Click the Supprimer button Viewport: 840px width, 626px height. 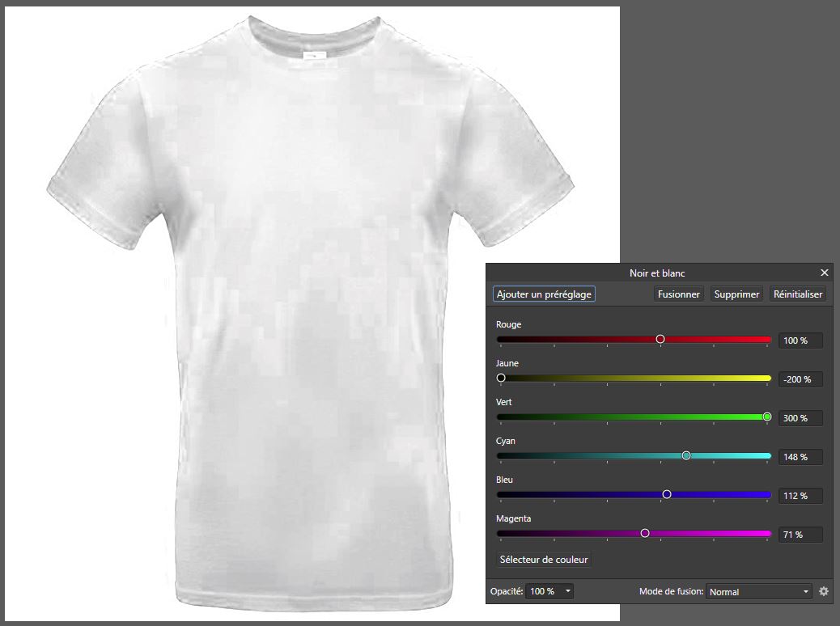pyautogui.click(x=736, y=294)
